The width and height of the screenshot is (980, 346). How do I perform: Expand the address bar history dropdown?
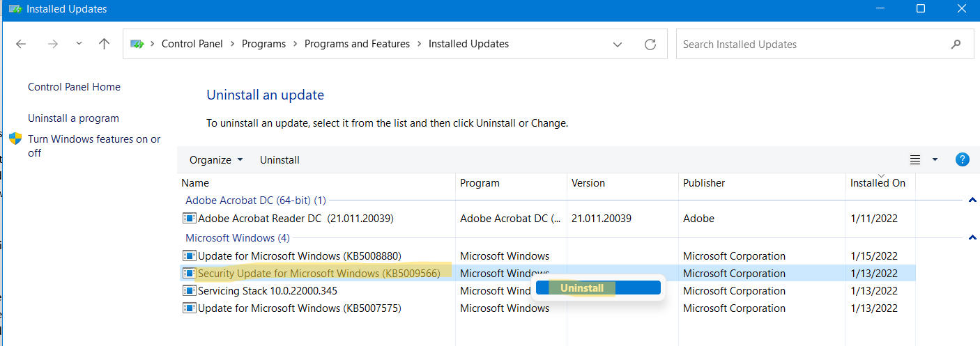click(x=618, y=45)
